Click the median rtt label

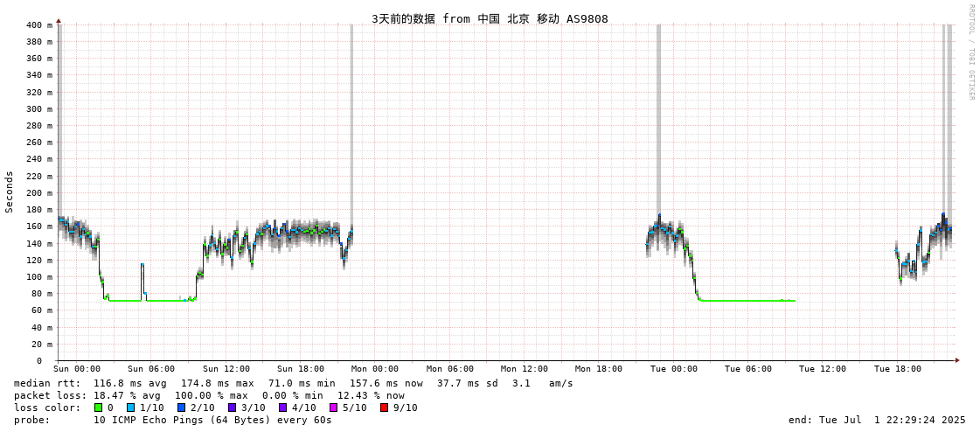[x=47, y=383]
